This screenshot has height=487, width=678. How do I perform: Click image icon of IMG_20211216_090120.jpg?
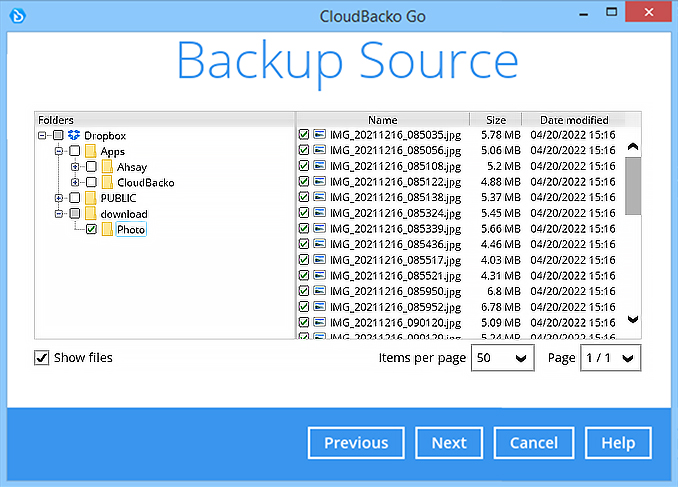(x=320, y=322)
